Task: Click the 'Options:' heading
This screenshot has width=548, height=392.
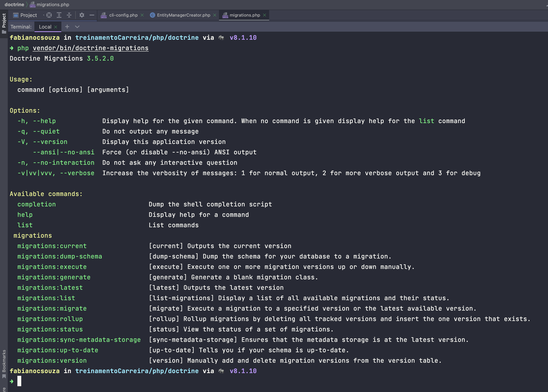Action: click(25, 111)
